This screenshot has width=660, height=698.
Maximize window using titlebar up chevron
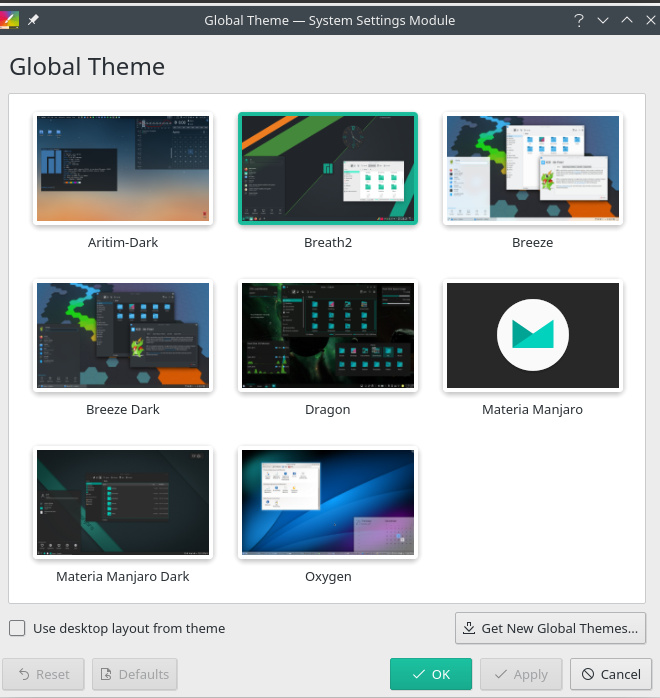tap(627, 20)
